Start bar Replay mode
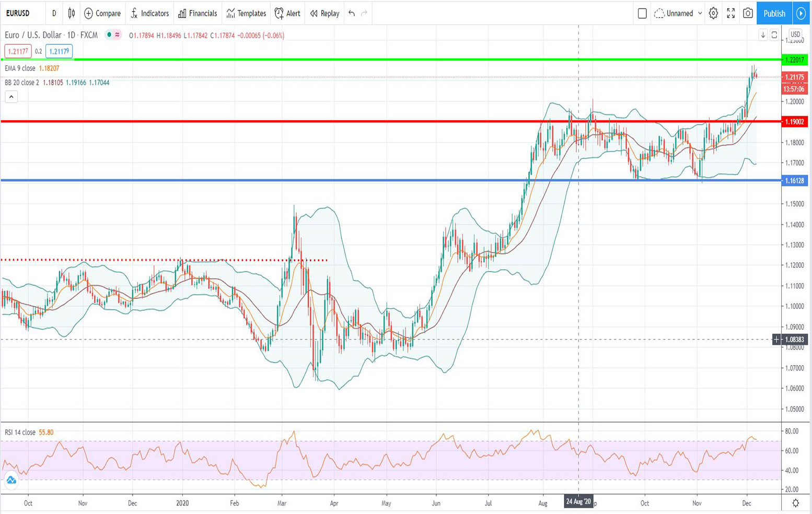 pos(324,14)
